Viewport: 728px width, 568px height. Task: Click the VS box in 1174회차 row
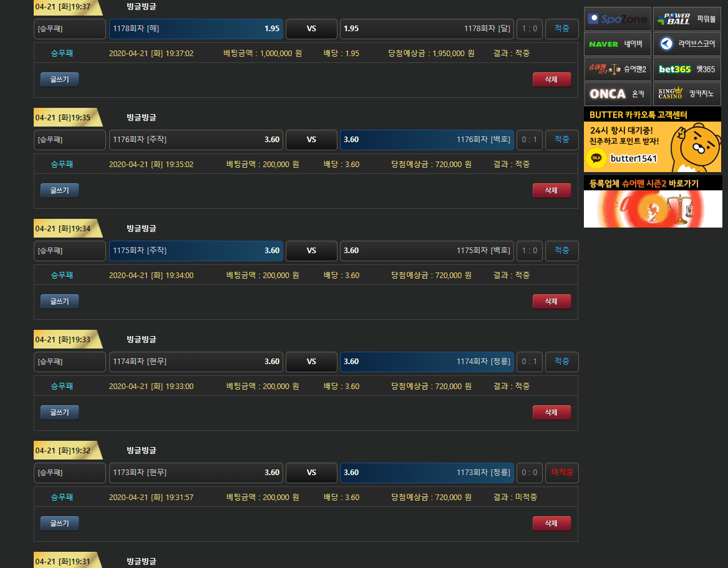311,362
